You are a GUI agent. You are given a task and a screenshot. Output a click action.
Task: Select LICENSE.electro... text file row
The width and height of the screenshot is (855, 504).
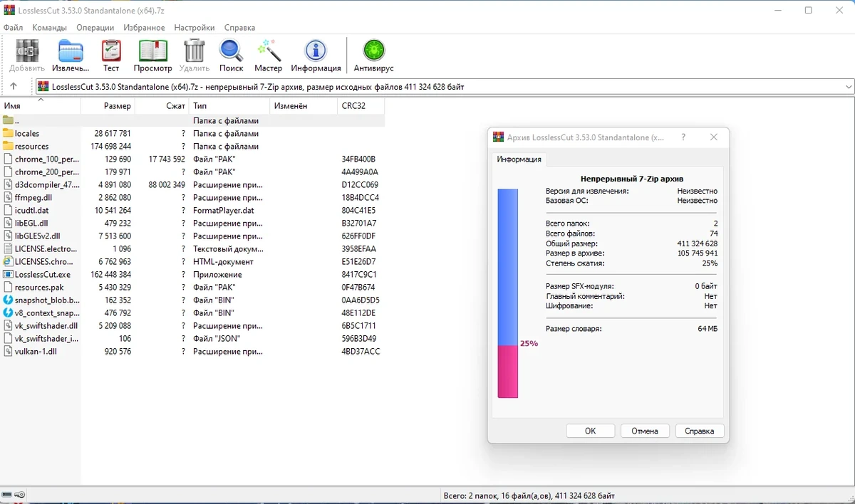point(192,248)
